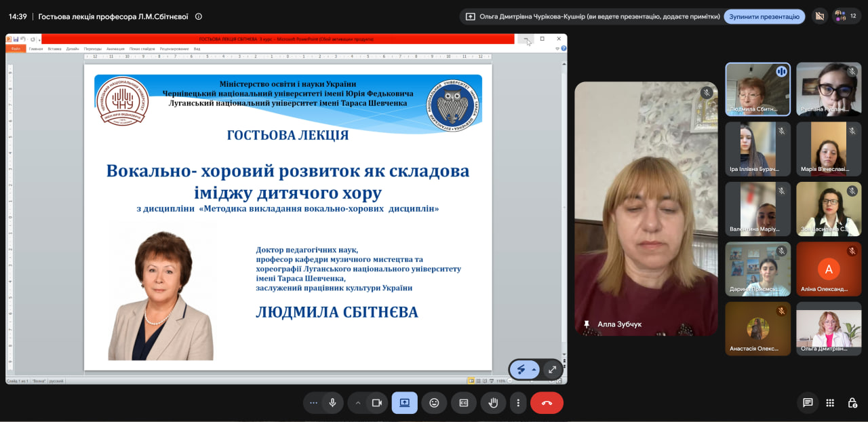Viewport: 868px width, 422px height.
Task: Open the emoji reactions button
Action: 434,402
